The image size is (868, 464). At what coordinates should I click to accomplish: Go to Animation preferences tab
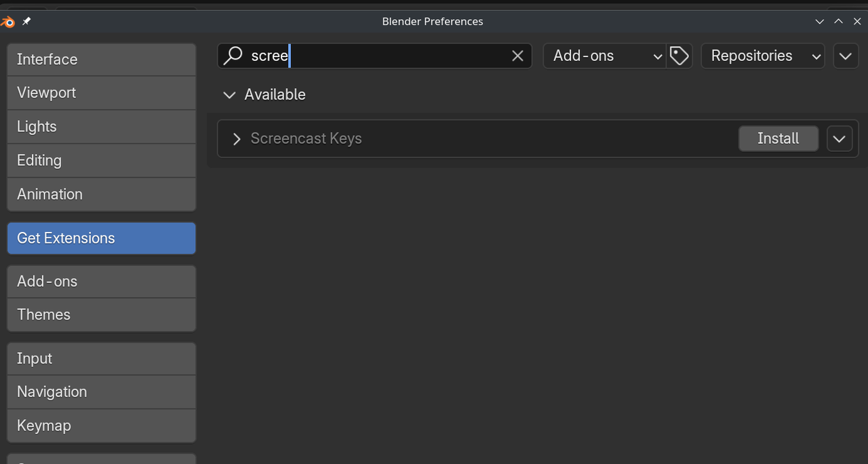pyautogui.click(x=102, y=195)
